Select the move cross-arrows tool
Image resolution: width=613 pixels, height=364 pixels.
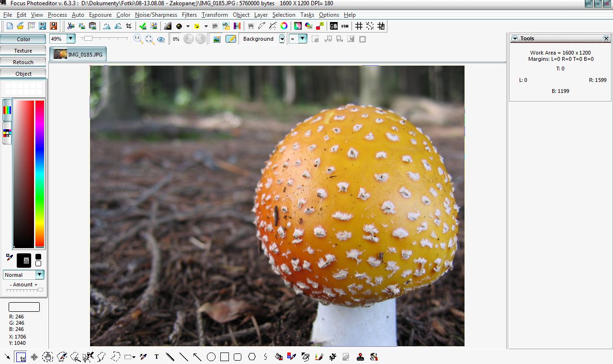pyautogui.click(x=34, y=357)
